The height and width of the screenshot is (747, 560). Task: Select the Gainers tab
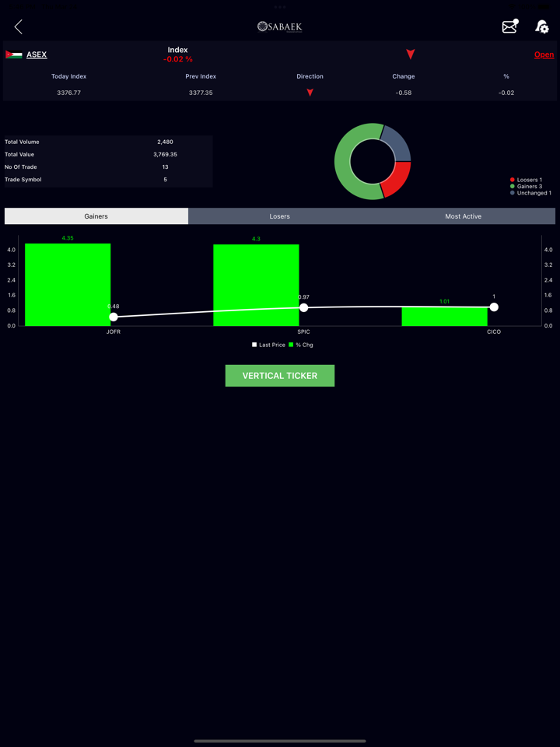pos(96,216)
